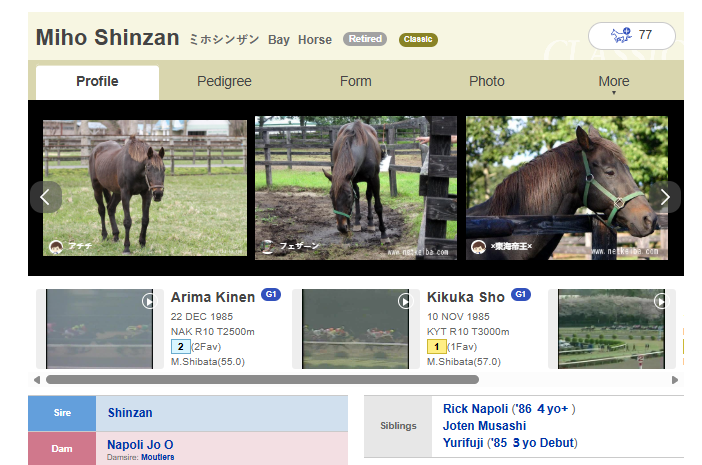Image resolution: width=702 pixels, height=465 pixels.
Task: Click the Sire label cell
Action: tap(62, 413)
